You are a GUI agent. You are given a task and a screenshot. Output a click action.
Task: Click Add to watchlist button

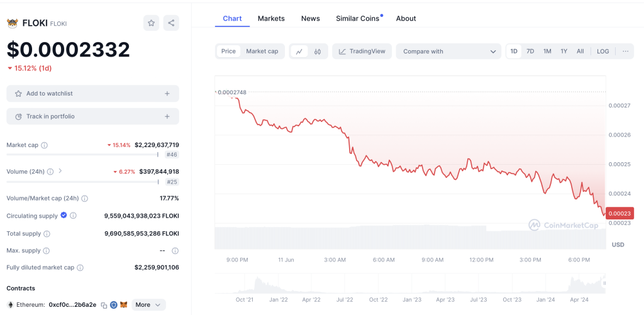(93, 94)
